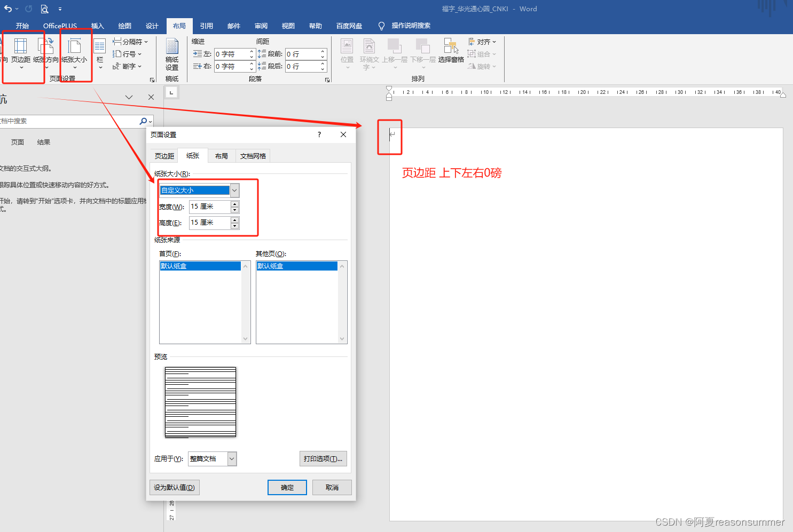Click the 操作说明搜索 lightbulb search box
This screenshot has width=793, height=532.
point(405,26)
